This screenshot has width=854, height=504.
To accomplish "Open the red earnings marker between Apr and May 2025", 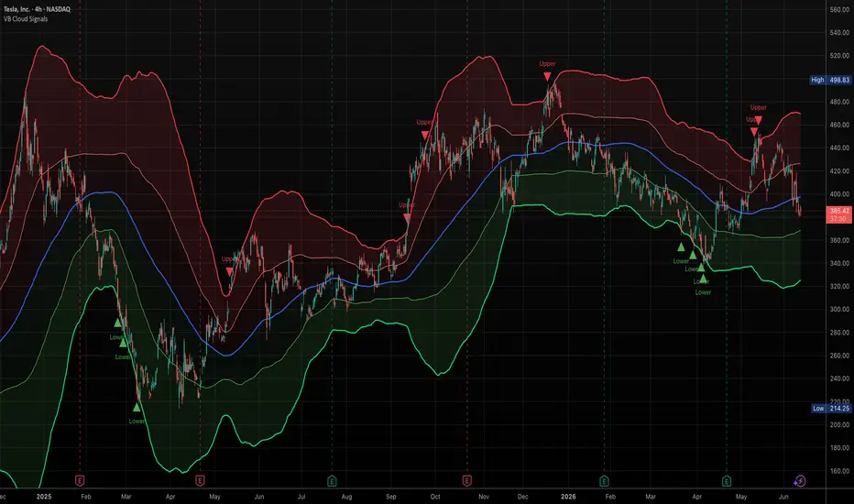I will [200, 480].
